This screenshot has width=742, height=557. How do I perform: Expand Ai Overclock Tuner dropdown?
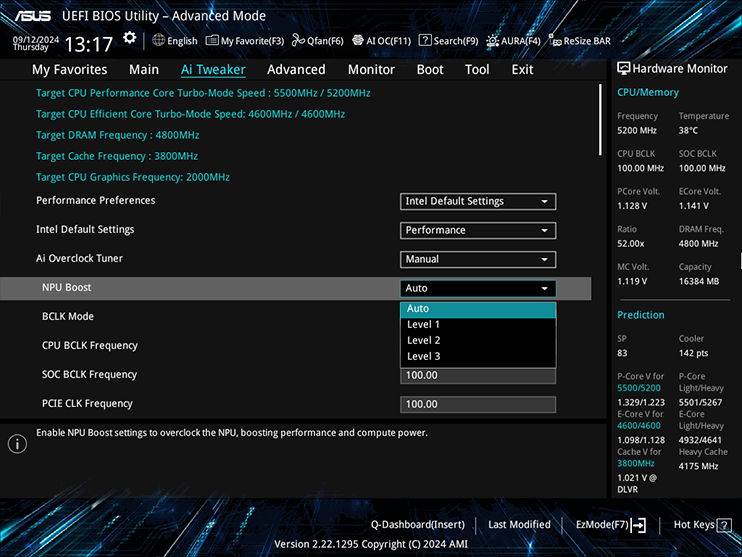click(477, 259)
